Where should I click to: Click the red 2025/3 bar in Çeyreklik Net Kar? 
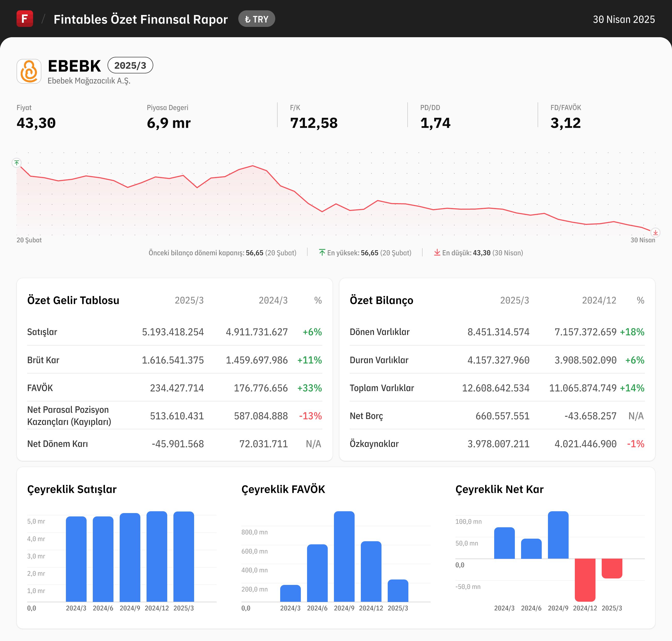pos(612,568)
